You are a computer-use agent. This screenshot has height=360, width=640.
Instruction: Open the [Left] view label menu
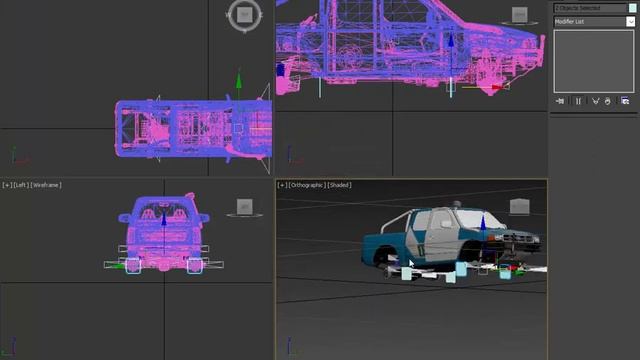pyautogui.click(x=21, y=185)
